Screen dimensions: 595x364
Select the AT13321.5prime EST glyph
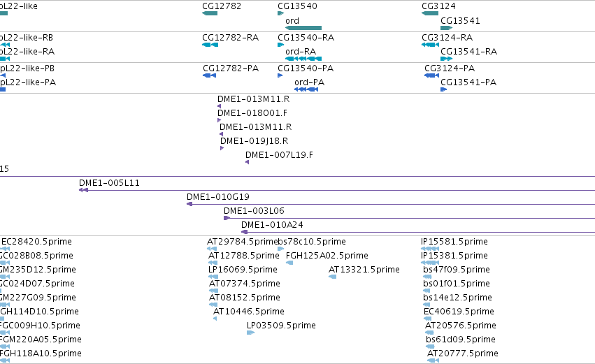(x=332, y=277)
